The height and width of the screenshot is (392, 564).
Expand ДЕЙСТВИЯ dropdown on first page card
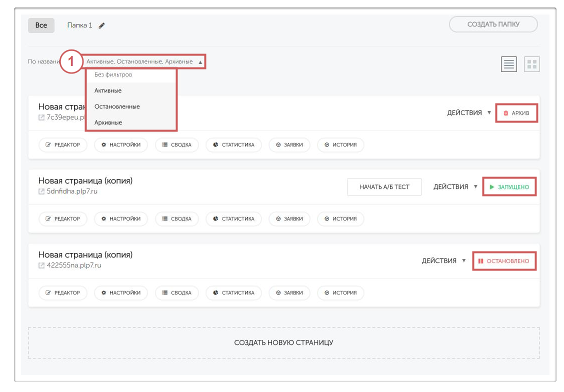(x=469, y=113)
